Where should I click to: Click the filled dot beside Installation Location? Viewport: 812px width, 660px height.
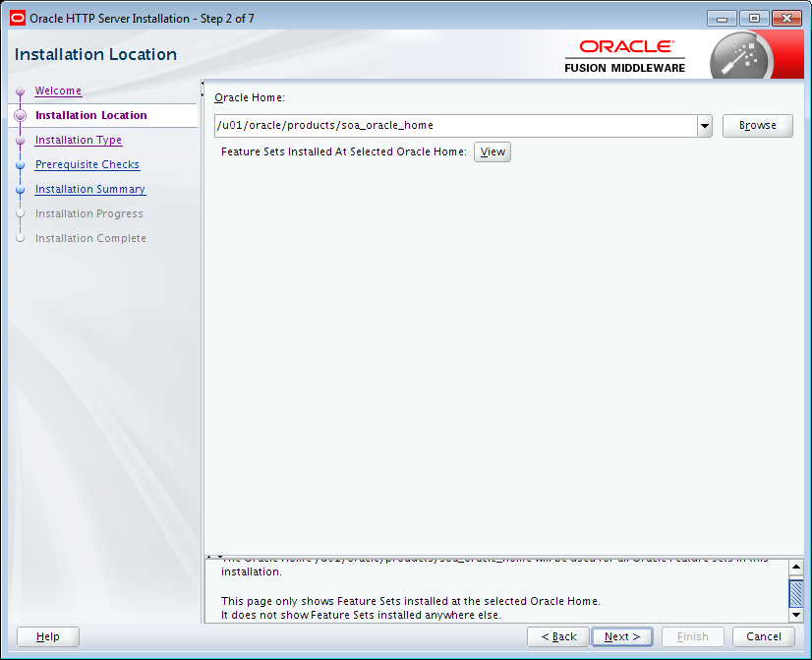pyautogui.click(x=21, y=115)
